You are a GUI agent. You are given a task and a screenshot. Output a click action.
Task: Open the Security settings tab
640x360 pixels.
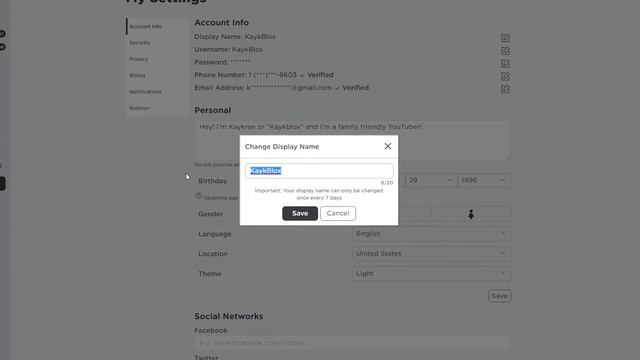pyautogui.click(x=140, y=43)
